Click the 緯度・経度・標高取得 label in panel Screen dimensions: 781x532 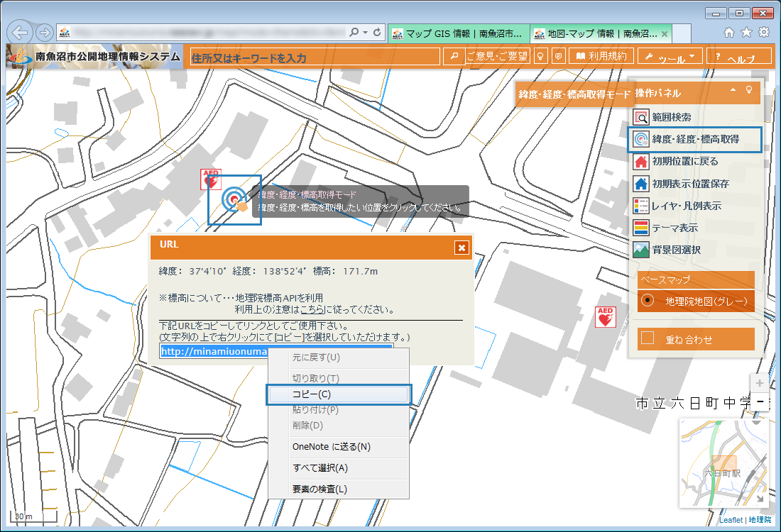point(695,139)
